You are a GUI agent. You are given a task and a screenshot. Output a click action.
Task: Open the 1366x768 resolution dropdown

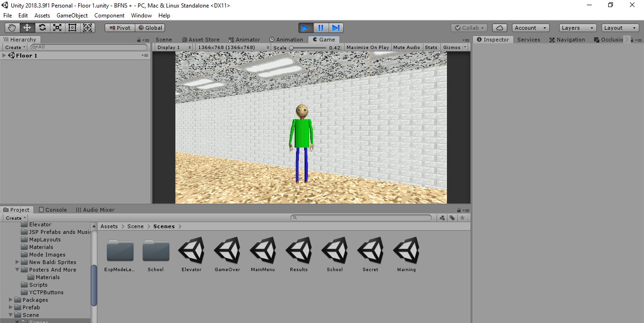click(x=233, y=48)
